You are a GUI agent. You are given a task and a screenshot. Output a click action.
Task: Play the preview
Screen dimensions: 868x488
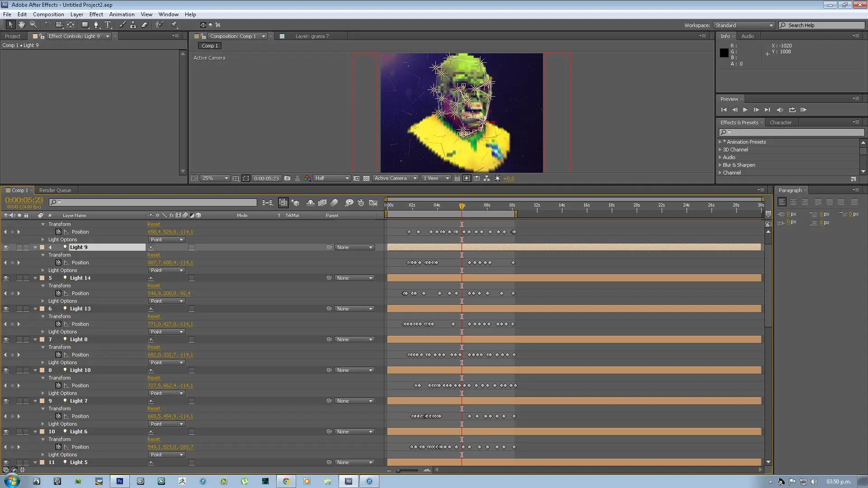pyautogui.click(x=745, y=110)
